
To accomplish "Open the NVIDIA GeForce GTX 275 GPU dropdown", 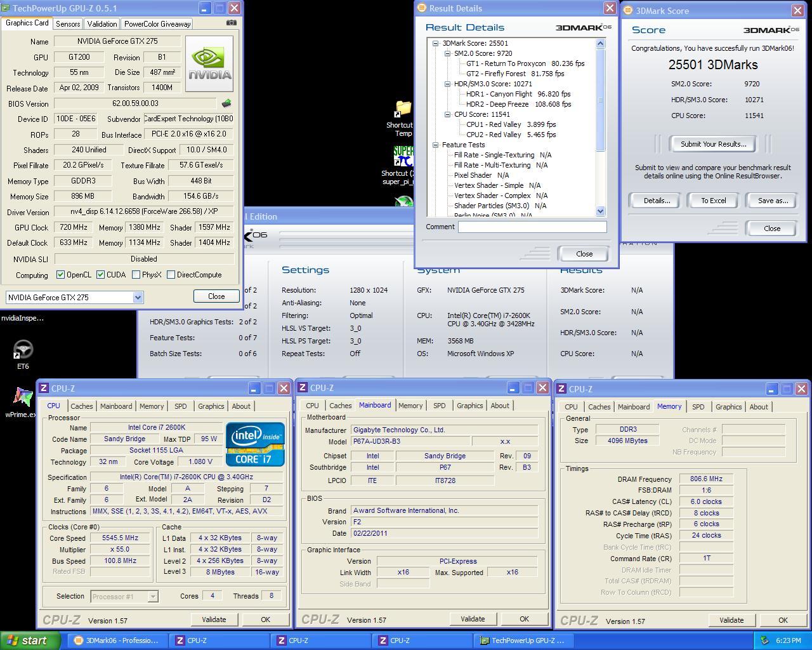I will pyautogui.click(x=138, y=297).
